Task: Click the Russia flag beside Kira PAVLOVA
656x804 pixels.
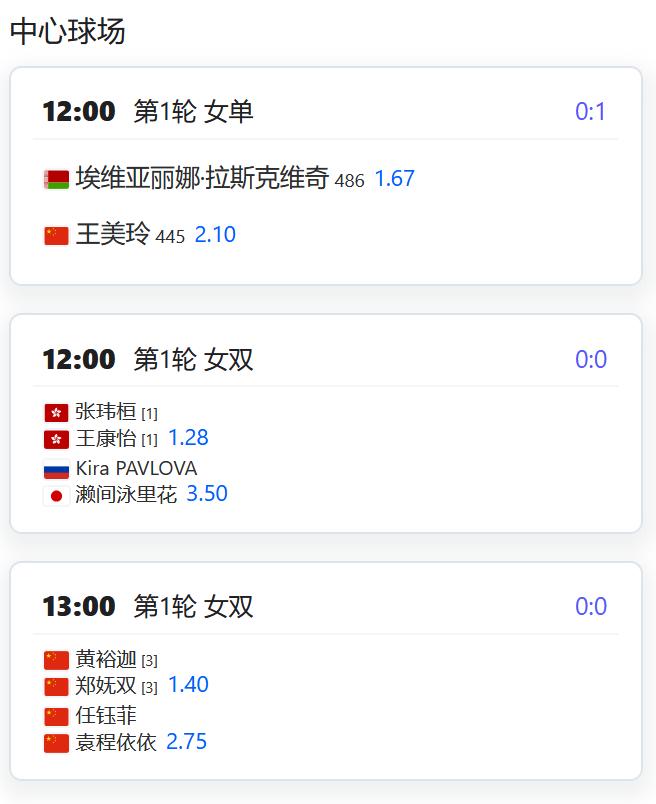Action: tap(56, 470)
